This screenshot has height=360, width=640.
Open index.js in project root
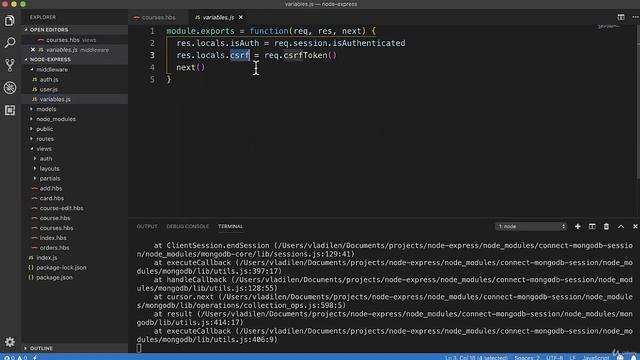tap(47, 258)
